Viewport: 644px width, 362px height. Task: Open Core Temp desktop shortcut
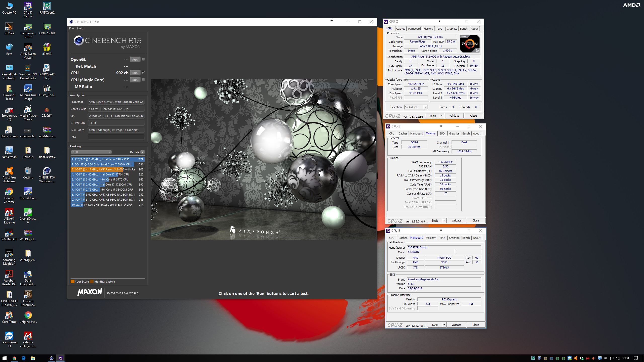click(9, 317)
